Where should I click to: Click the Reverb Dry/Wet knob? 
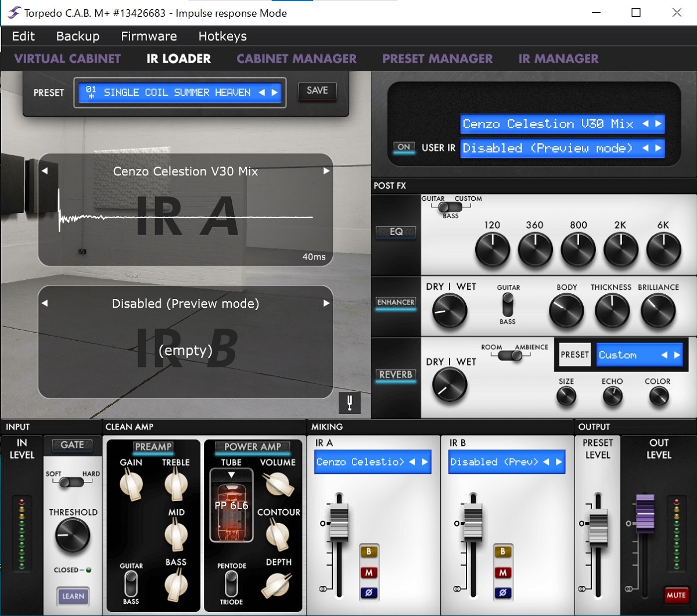(450, 385)
